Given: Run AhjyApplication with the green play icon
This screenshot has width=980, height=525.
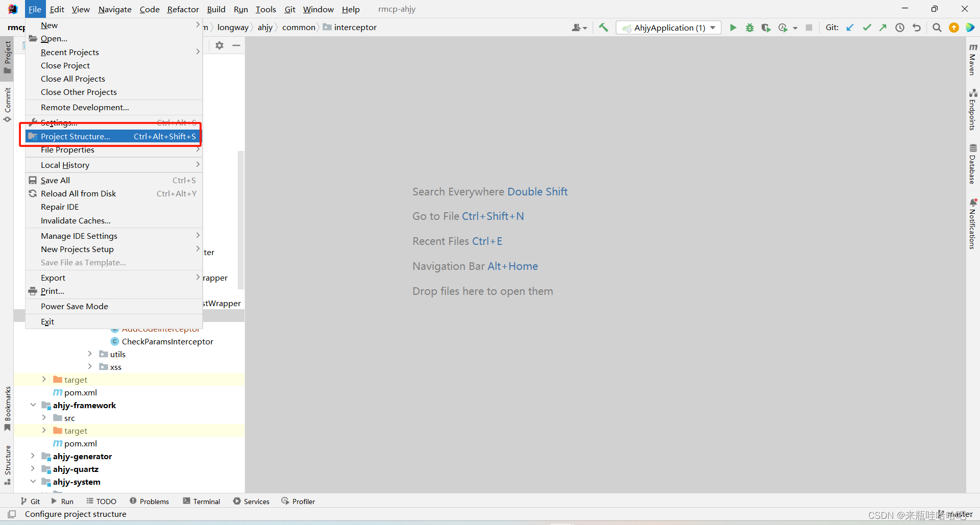Looking at the screenshot, I should coord(733,28).
